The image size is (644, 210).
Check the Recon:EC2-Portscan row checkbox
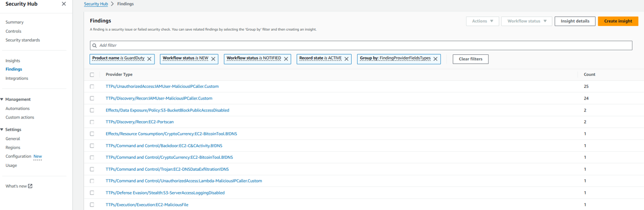[92, 122]
